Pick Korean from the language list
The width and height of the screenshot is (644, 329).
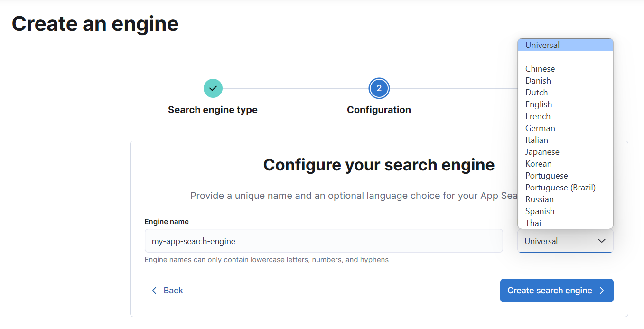539,164
